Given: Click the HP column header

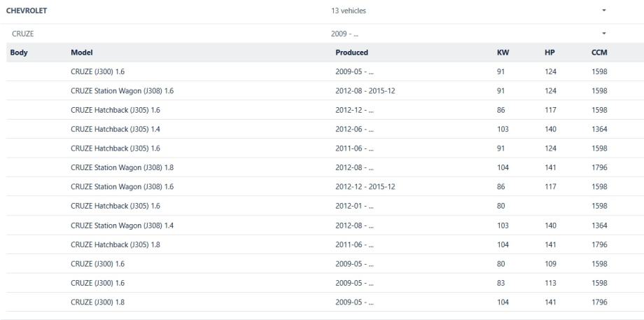Looking at the screenshot, I should pyautogui.click(x=549, y=53).
